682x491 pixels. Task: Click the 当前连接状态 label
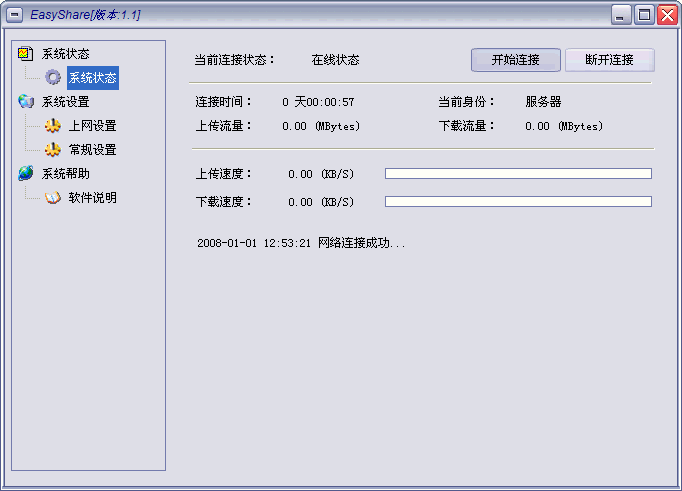coord(234,60)
